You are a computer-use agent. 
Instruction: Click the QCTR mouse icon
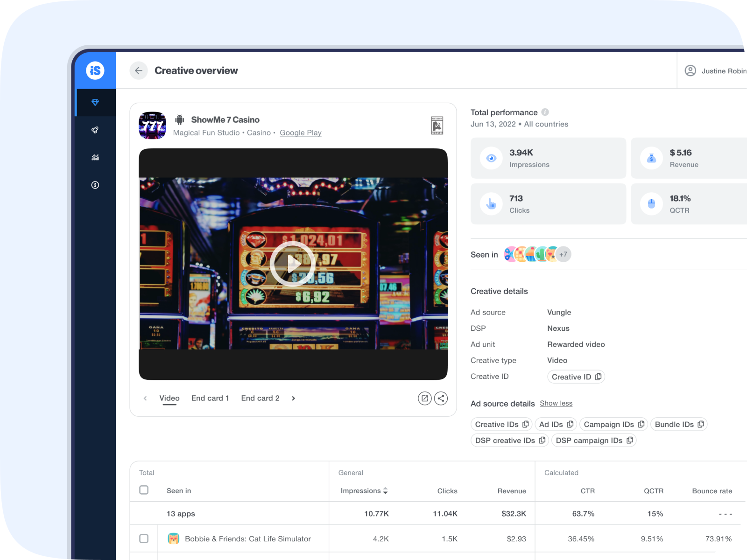651,204
